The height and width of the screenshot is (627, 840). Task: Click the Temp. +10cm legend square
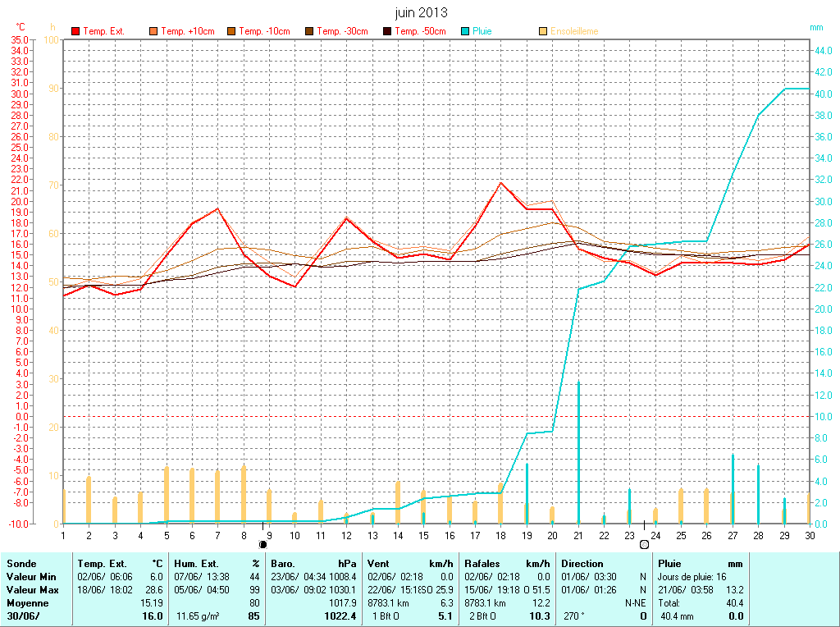(154, 31)
